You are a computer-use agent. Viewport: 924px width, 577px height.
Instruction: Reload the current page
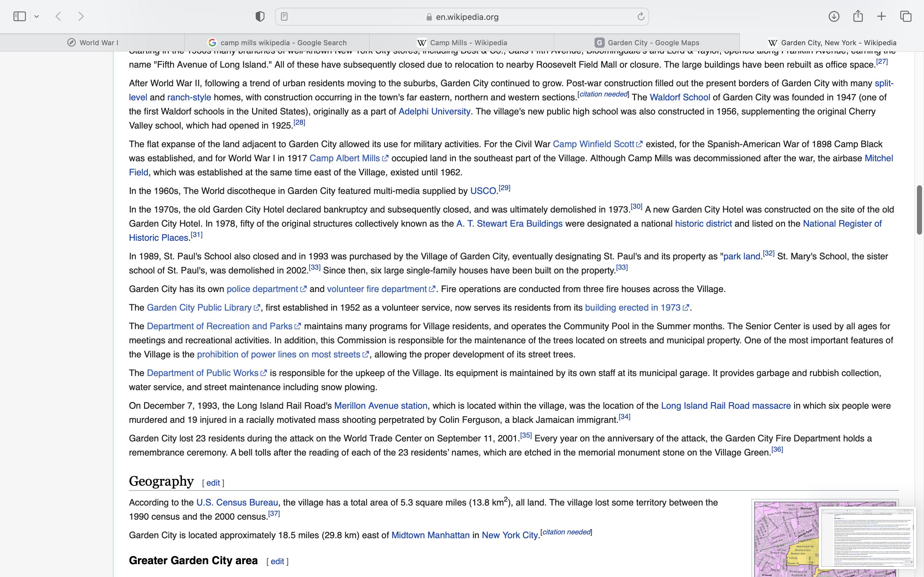[641, 16]
